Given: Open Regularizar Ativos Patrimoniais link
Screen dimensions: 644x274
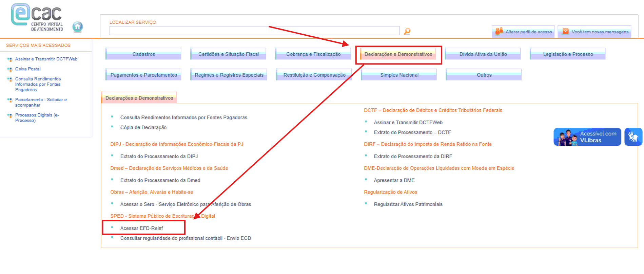Looking at the screenshot, I should click(408, 204).
